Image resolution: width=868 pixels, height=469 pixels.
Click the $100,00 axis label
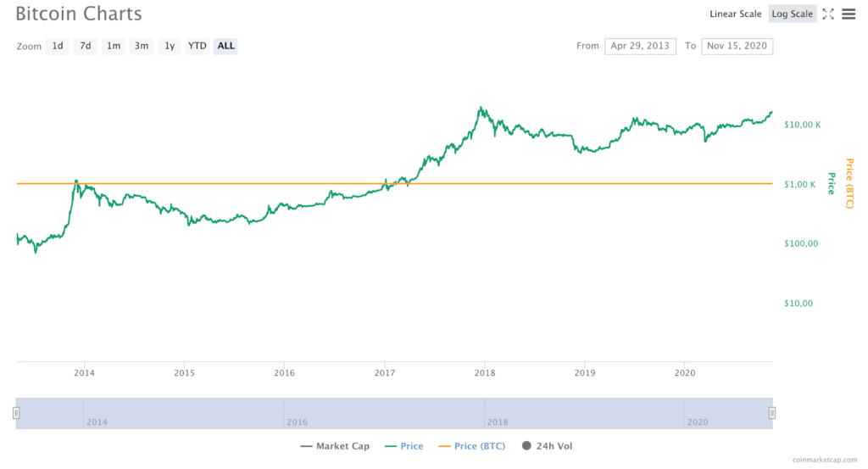pos(801,243)
